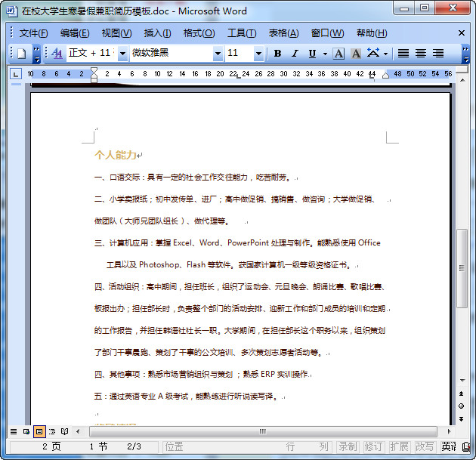The image size is (476, 460).
Task: Click the 个人能力 heading text
Action: click(116, 155)
